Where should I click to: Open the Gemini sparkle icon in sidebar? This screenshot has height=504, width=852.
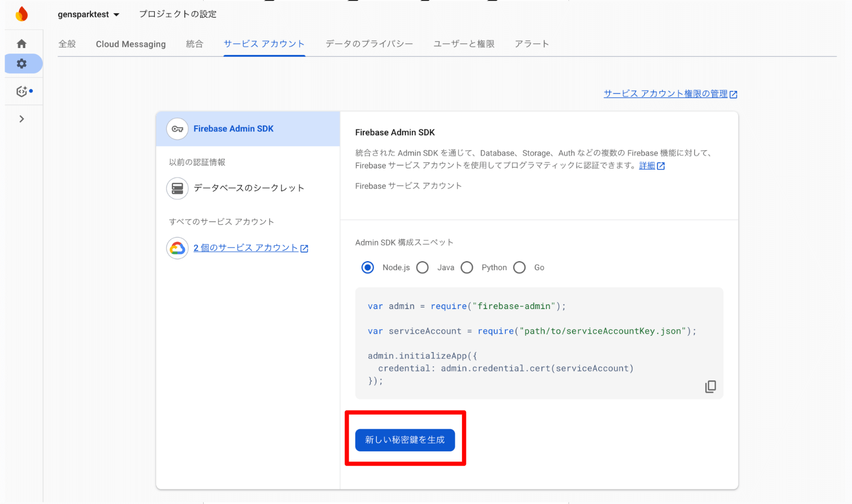click(22, 91)
